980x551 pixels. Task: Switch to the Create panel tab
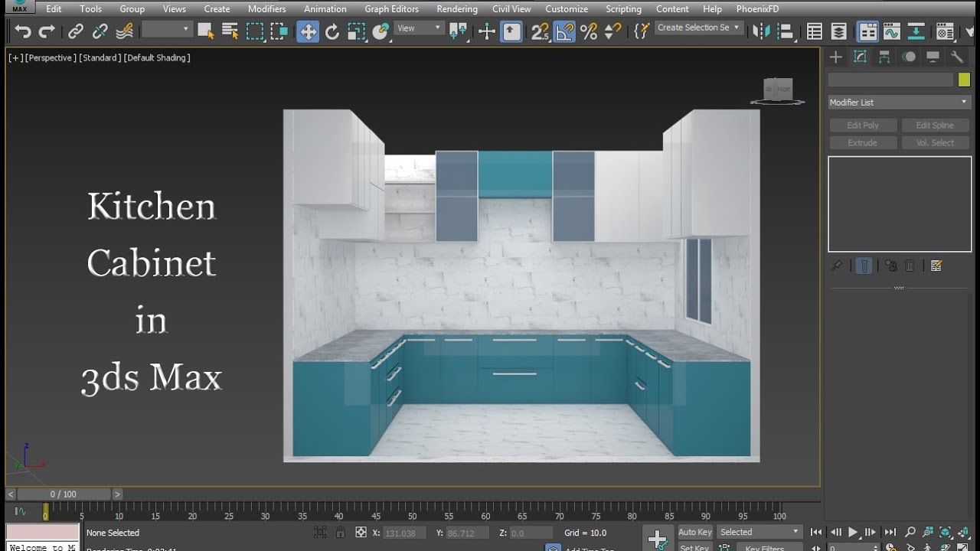[836, 57]
